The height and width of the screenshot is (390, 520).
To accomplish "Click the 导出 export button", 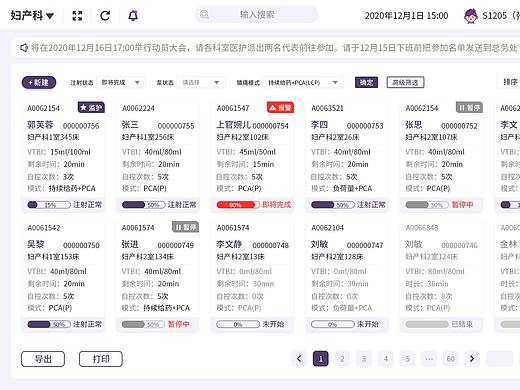I will [x=43, y=359].
